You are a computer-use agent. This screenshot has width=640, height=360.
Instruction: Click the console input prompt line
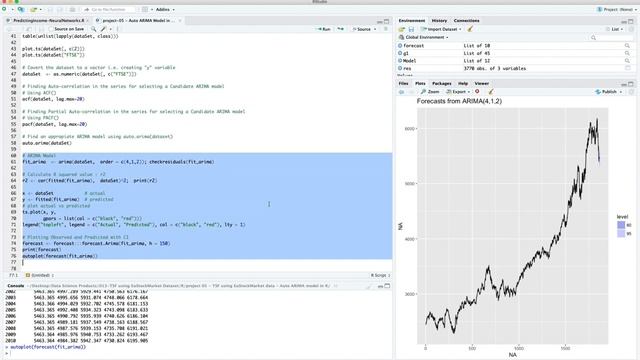click(x=198, y=353)
